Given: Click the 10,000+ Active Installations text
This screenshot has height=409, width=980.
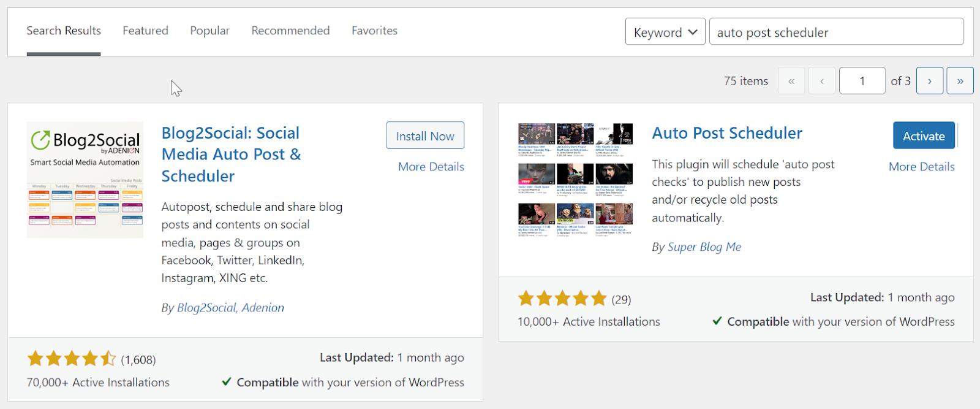Looking at the screenshot, I should (x=589, y=322).
